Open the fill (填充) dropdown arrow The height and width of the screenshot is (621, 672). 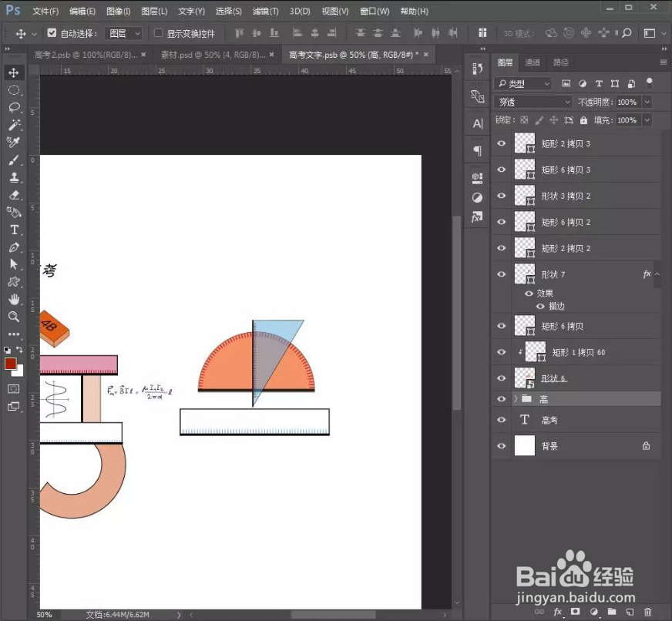[647, 120]
